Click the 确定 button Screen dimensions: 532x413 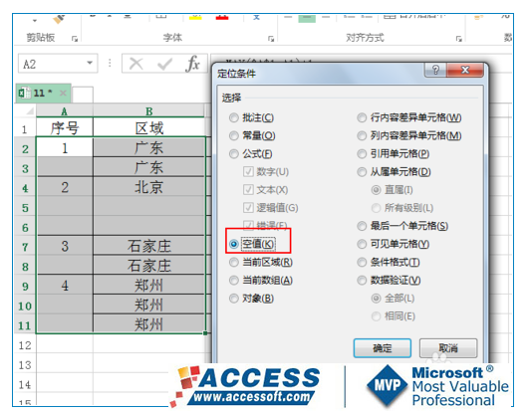(x=383, y=348)
